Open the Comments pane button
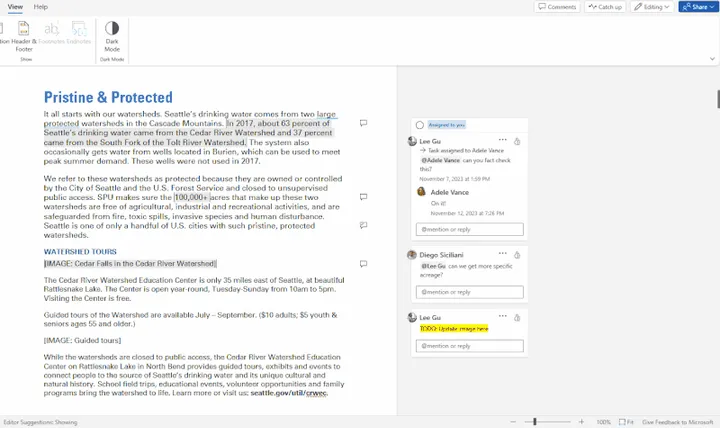The width and height of the screenshot is (720, 428). point(557,7)
